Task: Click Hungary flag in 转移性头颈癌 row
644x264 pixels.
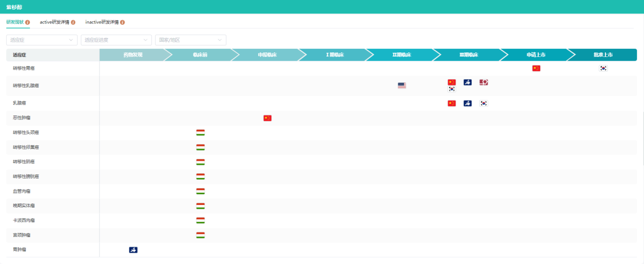Action: [x=200, y=133]
